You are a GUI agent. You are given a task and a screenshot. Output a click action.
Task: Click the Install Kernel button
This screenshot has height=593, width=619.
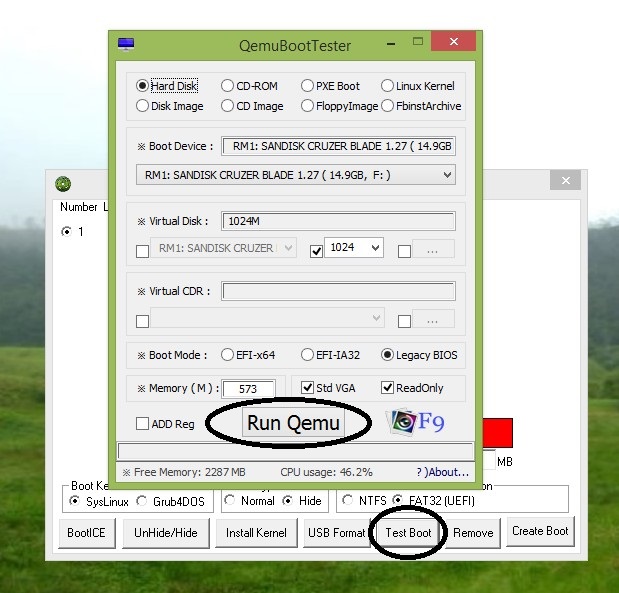coord(256,533)
